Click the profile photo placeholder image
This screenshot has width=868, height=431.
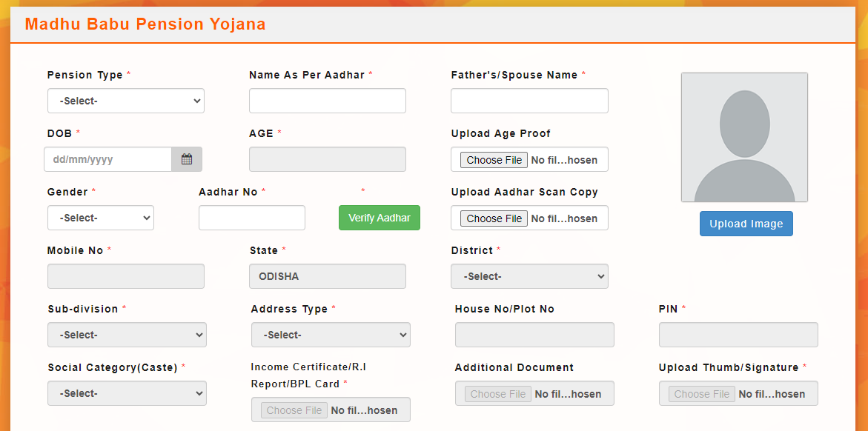pyautogui.click(x=744, y=137)
